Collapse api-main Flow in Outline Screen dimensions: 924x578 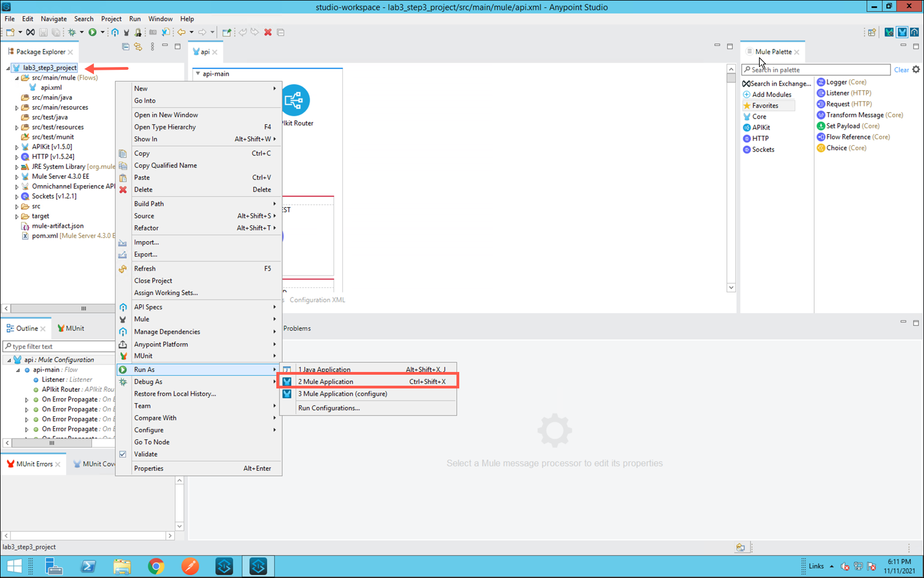(18, 370)
